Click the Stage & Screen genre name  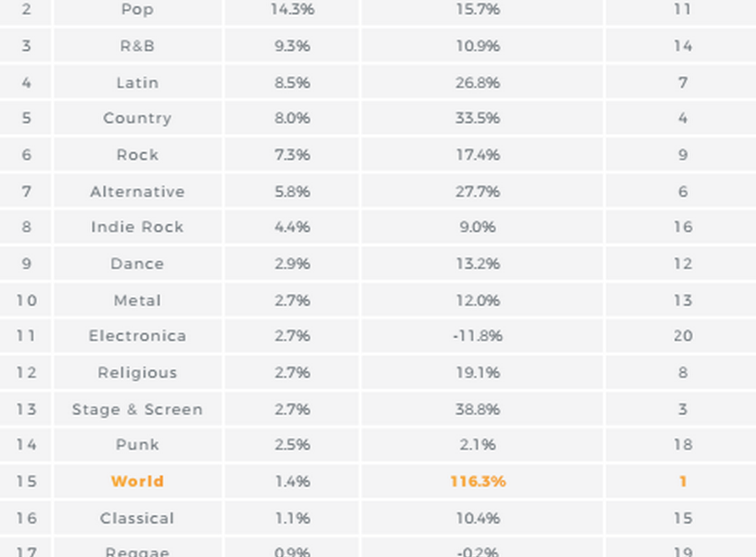137,408
